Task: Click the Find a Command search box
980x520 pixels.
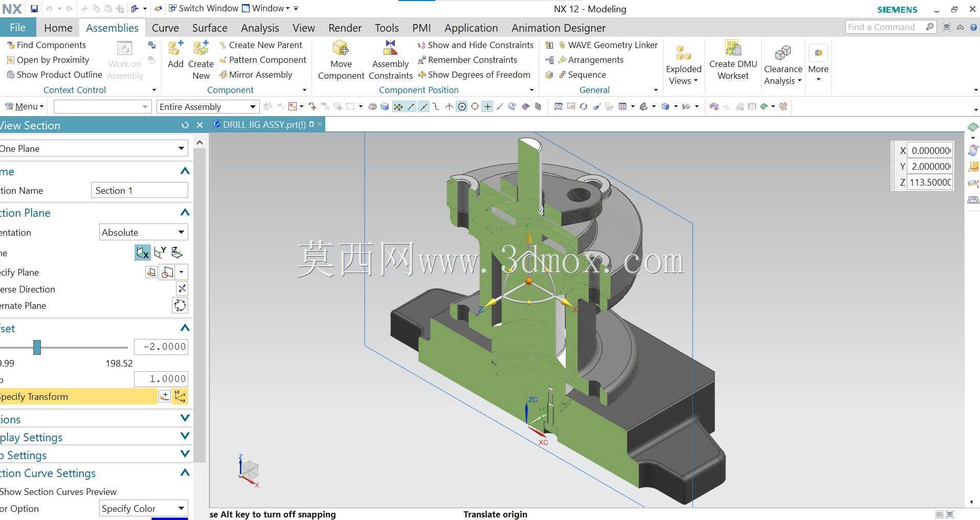Action: coord(890,27)
